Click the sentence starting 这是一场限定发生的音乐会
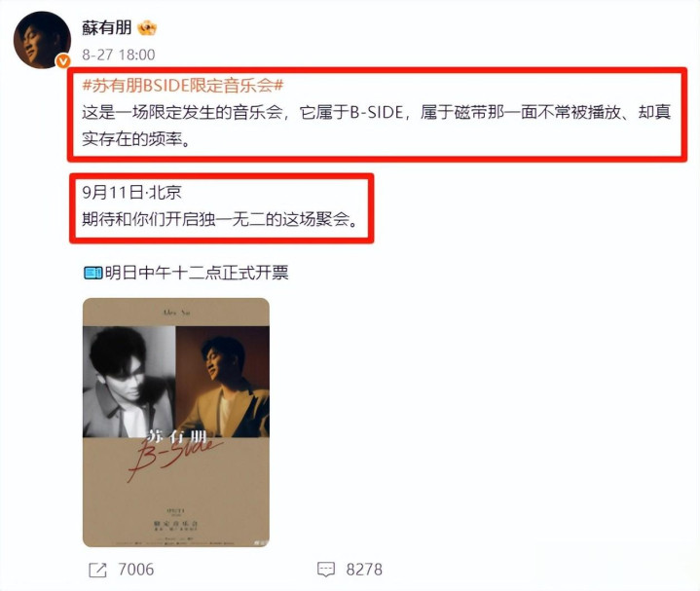700x591 pixels. (377, 126)
